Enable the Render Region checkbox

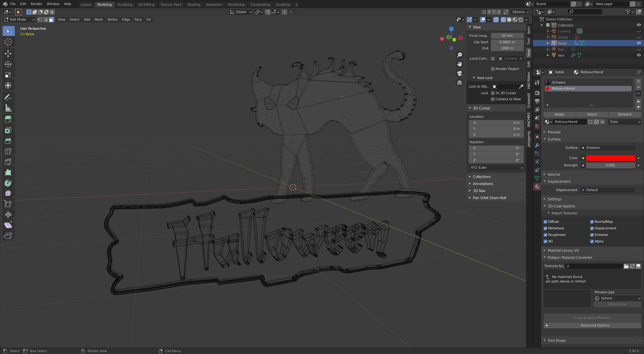click(x=493, y=69)
